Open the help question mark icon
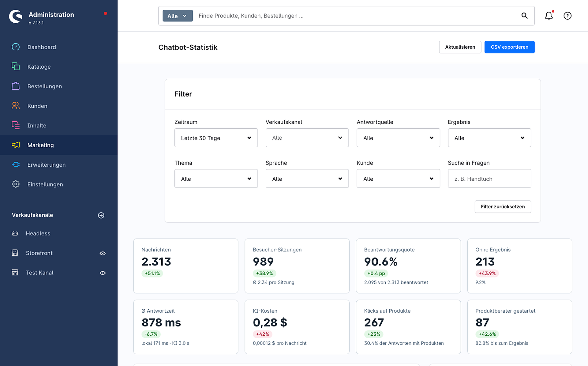 point(567,16)
